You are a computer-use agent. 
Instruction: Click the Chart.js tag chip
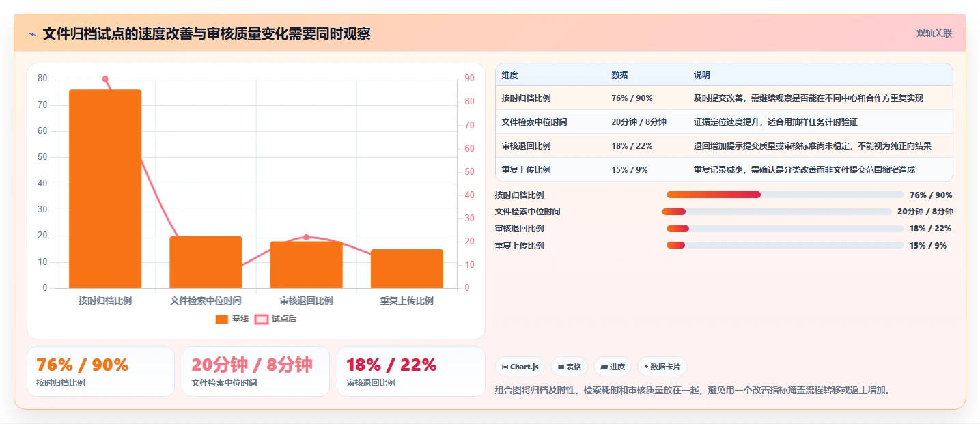[520, 367]
